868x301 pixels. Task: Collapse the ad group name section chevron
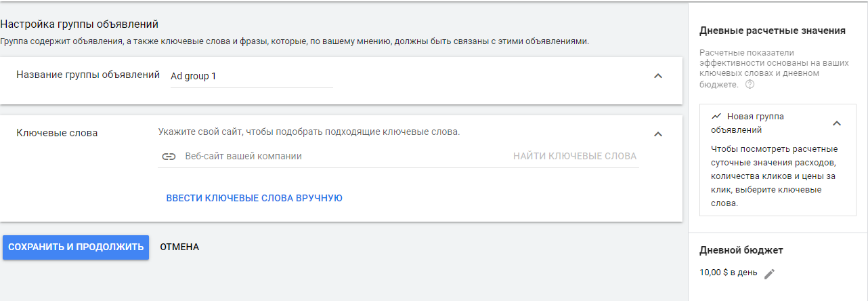657,76
